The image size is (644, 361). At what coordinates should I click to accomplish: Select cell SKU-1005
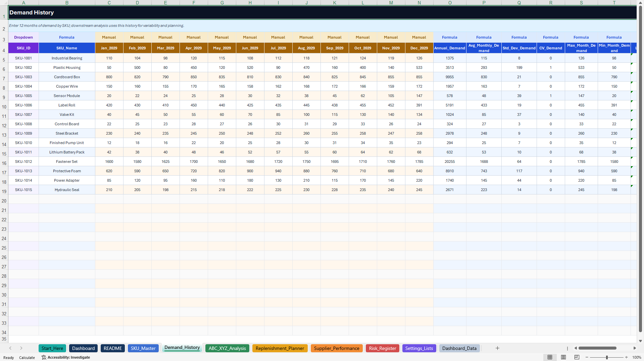[23, 96]
